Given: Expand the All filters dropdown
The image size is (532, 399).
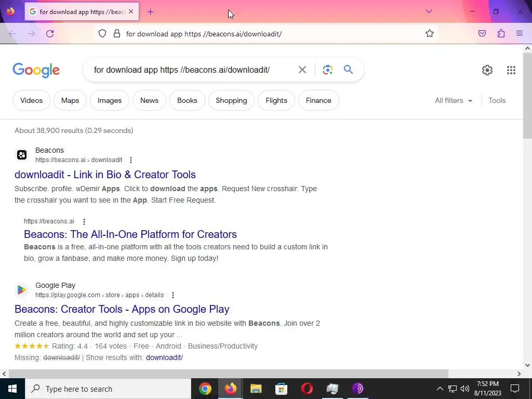Looking at the screenshot, I should (454, 100).
